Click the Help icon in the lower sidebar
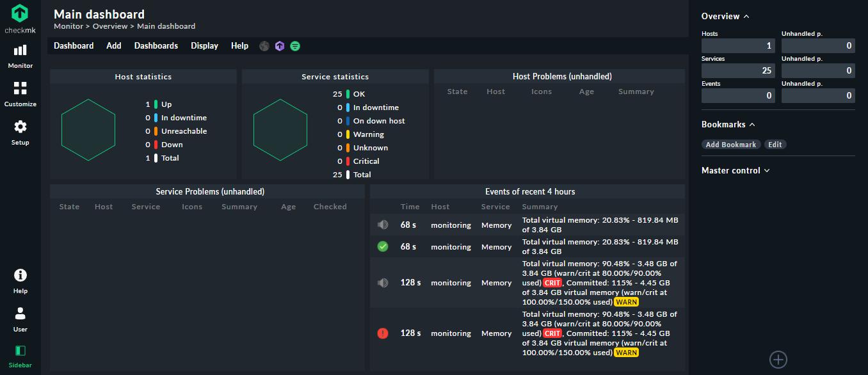The image size is (868, 375). click(20, 276)
